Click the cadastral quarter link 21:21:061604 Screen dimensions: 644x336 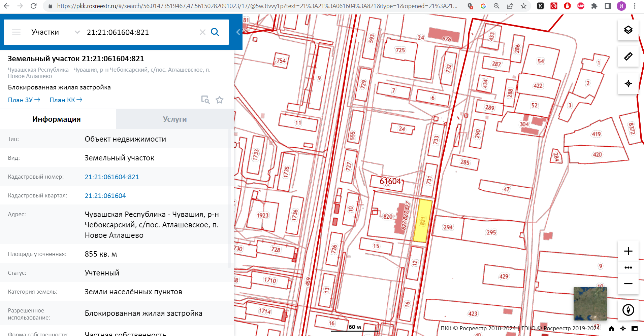(105, 196)
